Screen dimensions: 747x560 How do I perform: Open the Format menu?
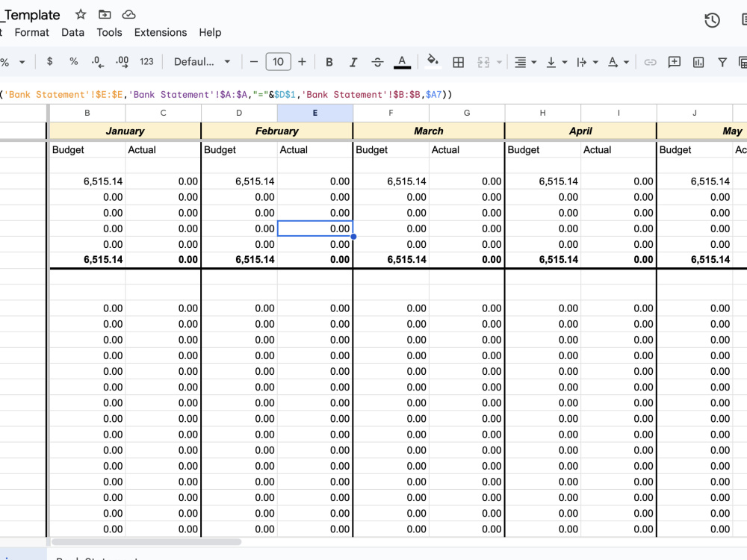[32, 32]
